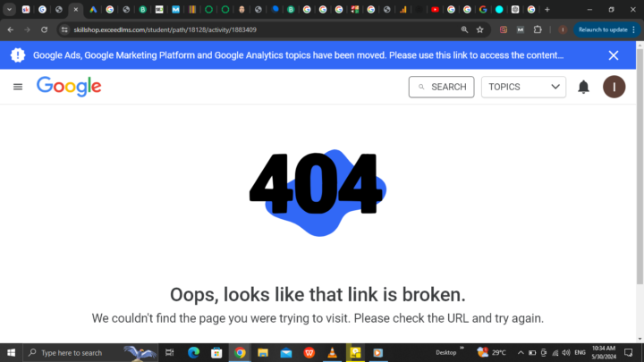Open the user profile avatar menu
The width and height of the screenshot is (644, 362).
614,87
